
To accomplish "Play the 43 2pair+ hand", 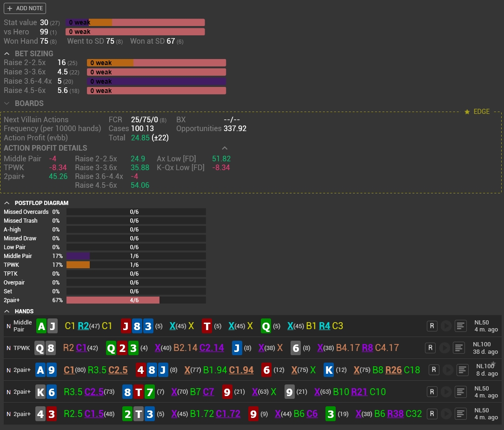I will [446, 414].
